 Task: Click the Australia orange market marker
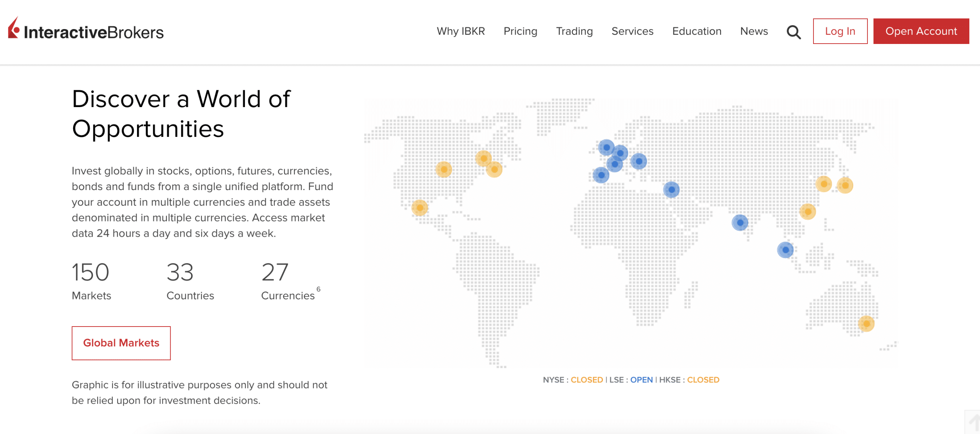point(866,323)
